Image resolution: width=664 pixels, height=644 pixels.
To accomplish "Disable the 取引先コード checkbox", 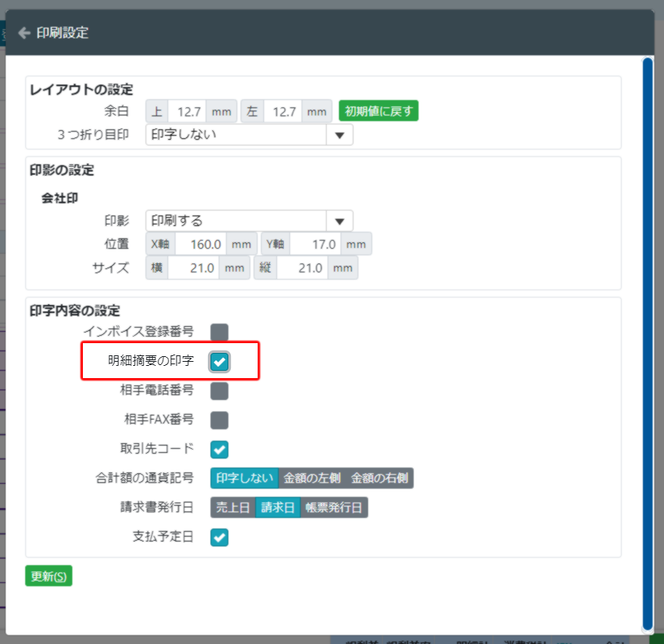I will pyautogui.click(x=218, y=449).
